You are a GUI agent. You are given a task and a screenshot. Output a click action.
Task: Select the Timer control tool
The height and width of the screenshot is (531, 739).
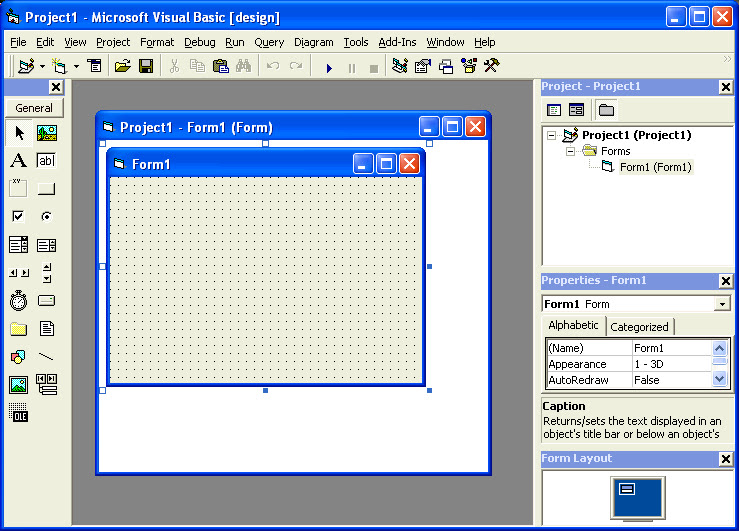pos(19,301)
